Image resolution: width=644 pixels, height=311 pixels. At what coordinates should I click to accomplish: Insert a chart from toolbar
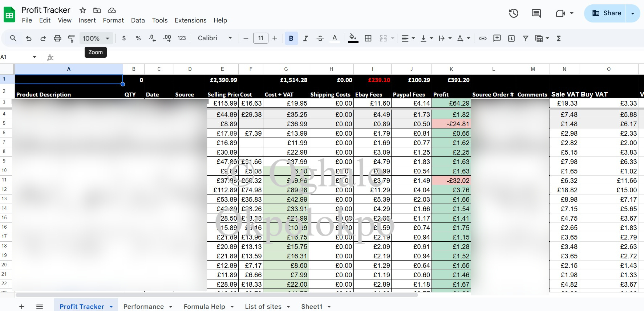(x=511, y=38)
